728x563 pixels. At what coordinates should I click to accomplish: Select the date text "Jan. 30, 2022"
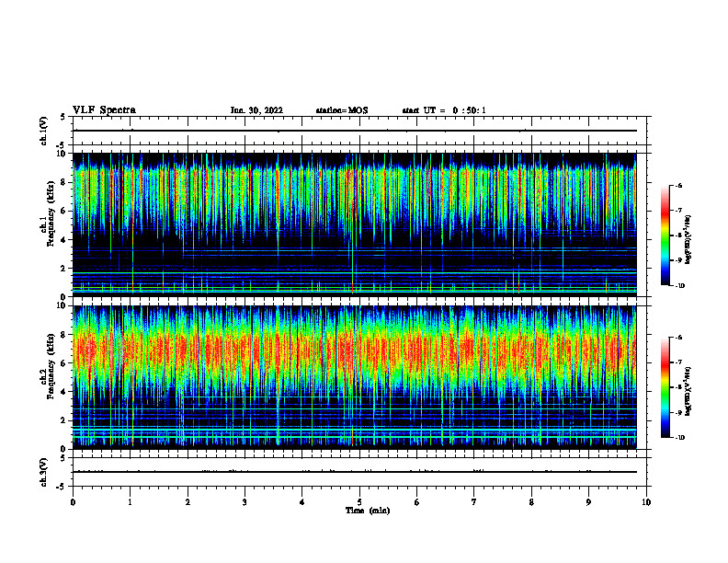[x=256, y=110]
